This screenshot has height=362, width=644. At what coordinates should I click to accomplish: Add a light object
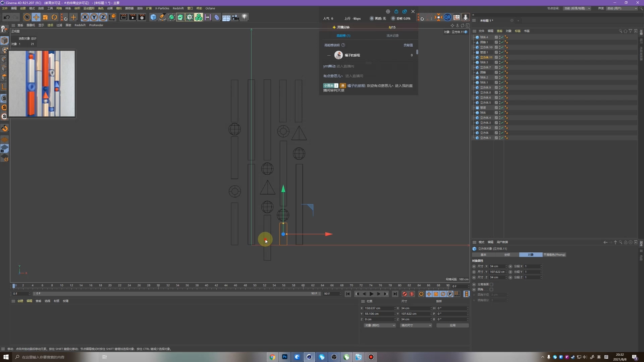click(x=245, y=17)
